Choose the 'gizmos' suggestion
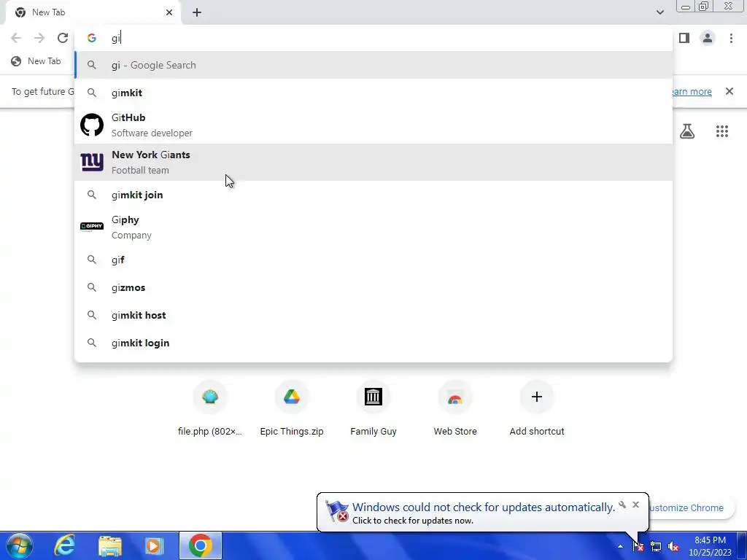Image resolution: width=747 pixels, height=560 pixels. pyautogui.click(x=373, y=287)
